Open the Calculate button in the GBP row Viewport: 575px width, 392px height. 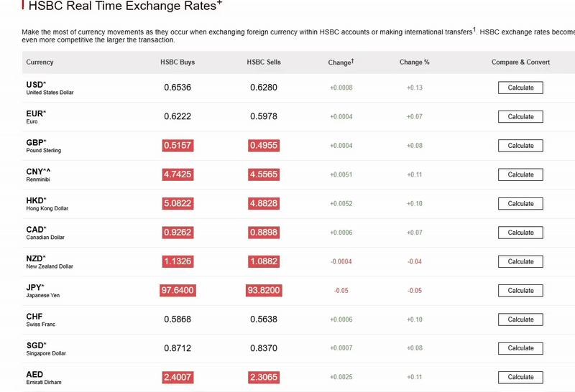pyautogui.click(x=520, y=146)
